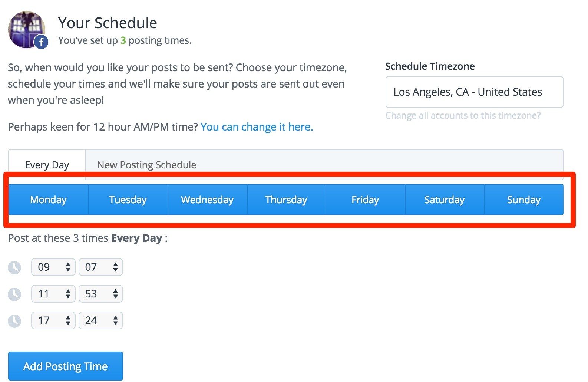The height and width of the screenshot is (382, 588).
Task: Toggle Thursday in the day selector
Action: pyautogui.click(x=286, y=200)
